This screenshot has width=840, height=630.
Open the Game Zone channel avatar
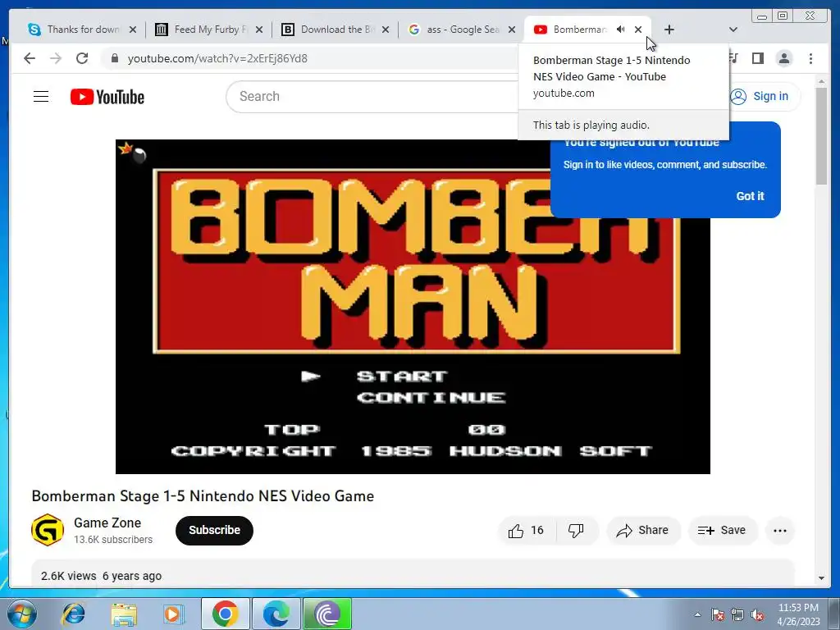48,530
